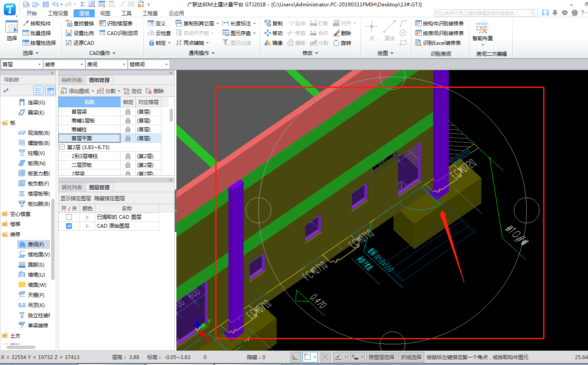
Task: Click 显示指定图层 button
Action: coord(75,198)
